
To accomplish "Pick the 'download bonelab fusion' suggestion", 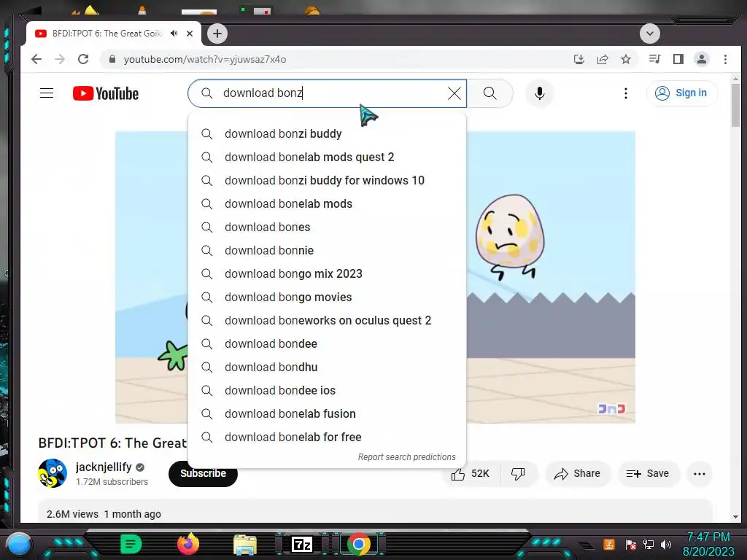I will pyautogui.click(x=327, y=414).
